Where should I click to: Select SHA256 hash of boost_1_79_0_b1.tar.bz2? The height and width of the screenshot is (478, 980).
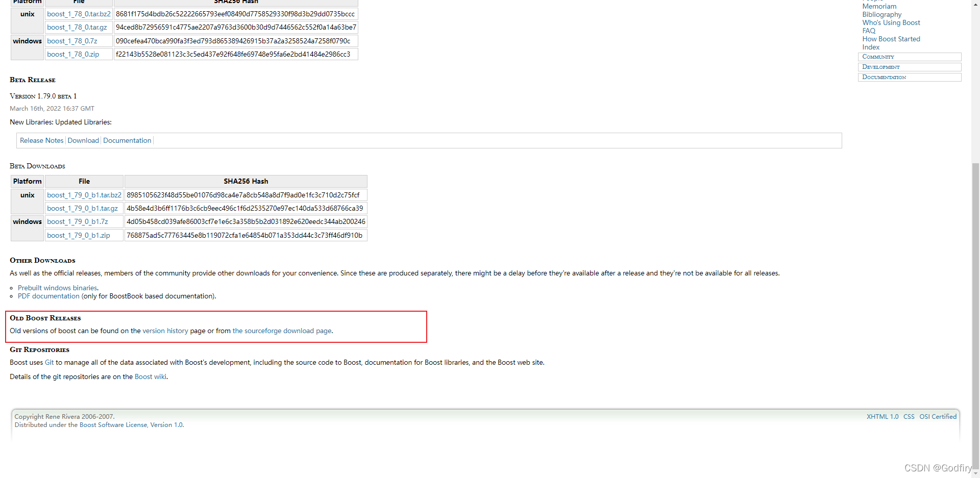pos(243,195)
